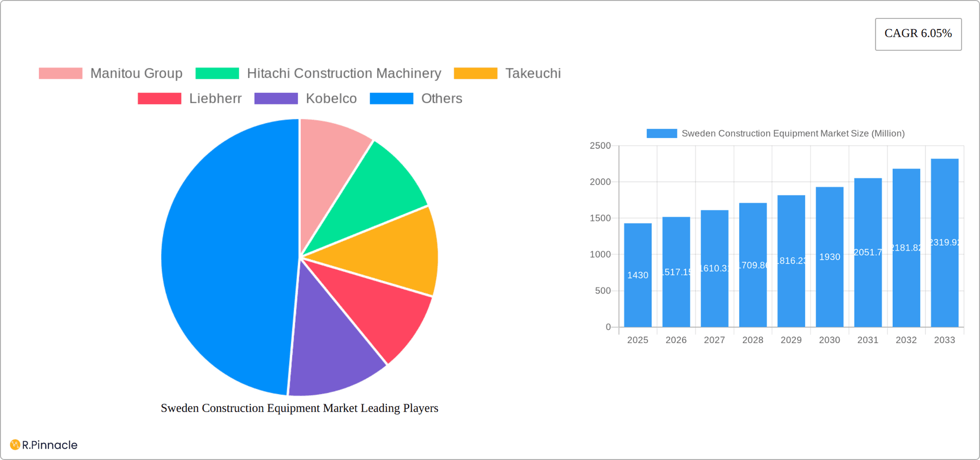Select the 2025 bar showing 1430
The height and width of the screenshot is (460, 980).
pos(637,276)
